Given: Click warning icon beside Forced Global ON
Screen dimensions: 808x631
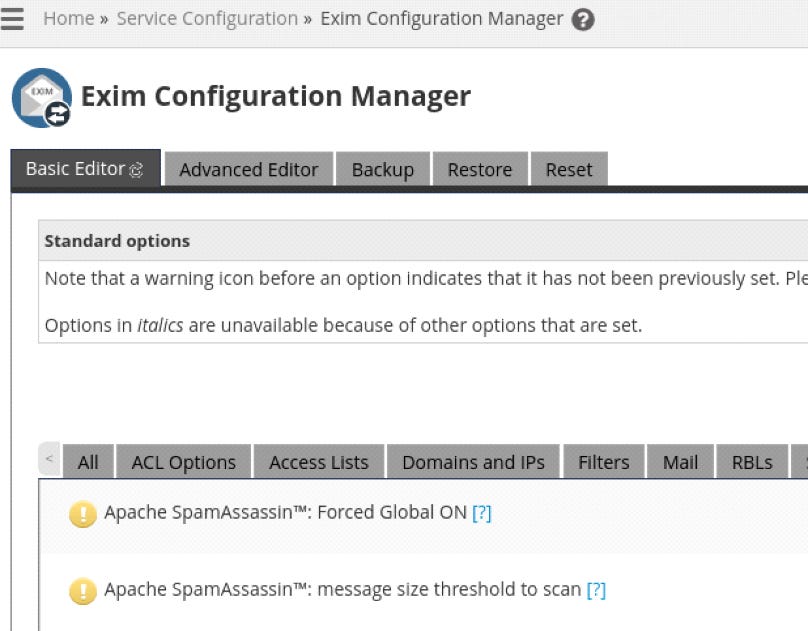Looking at the screenshot, I should 82,513.
